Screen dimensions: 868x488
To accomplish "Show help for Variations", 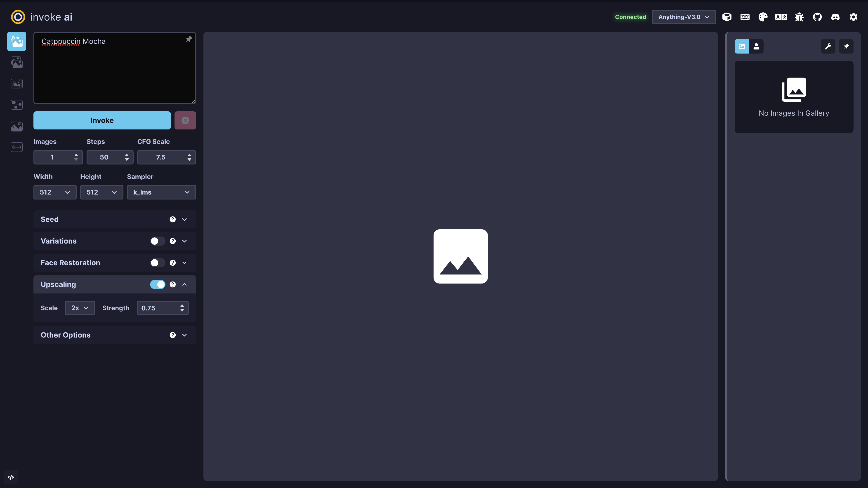I will tap(172, 241).
